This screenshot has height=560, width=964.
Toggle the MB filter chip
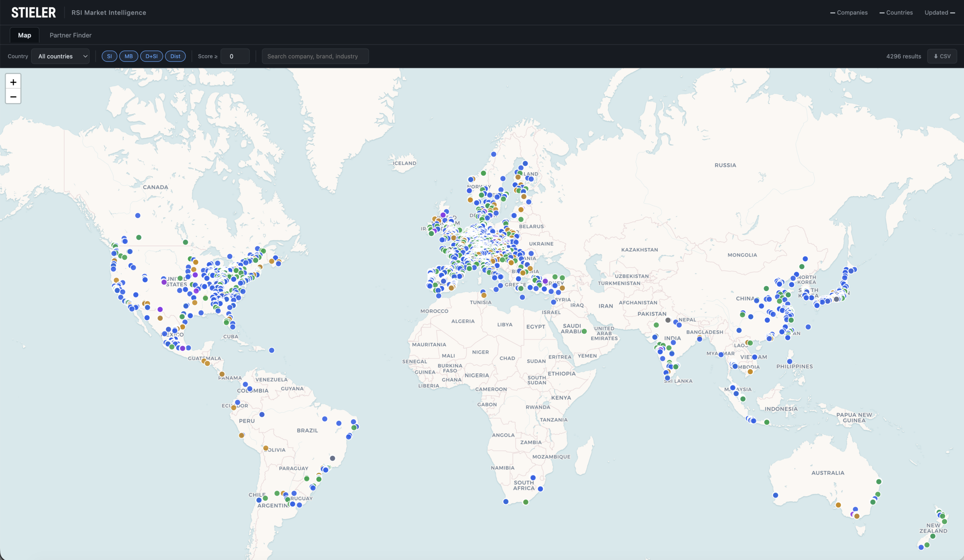tap(128, 56)
